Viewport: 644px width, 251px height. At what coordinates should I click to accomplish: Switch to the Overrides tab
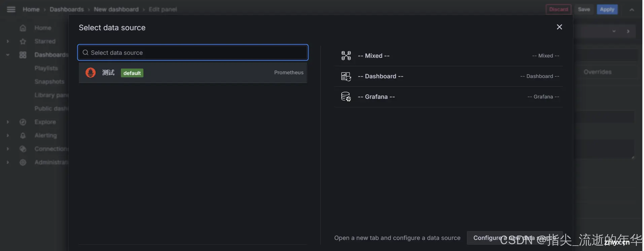(x=598, y=72)
